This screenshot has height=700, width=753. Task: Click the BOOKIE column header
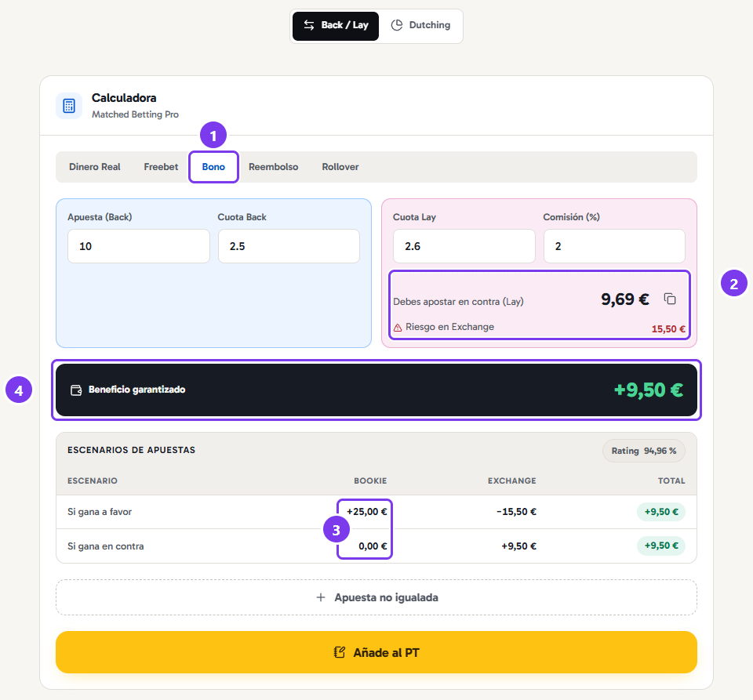pos(370,481)
